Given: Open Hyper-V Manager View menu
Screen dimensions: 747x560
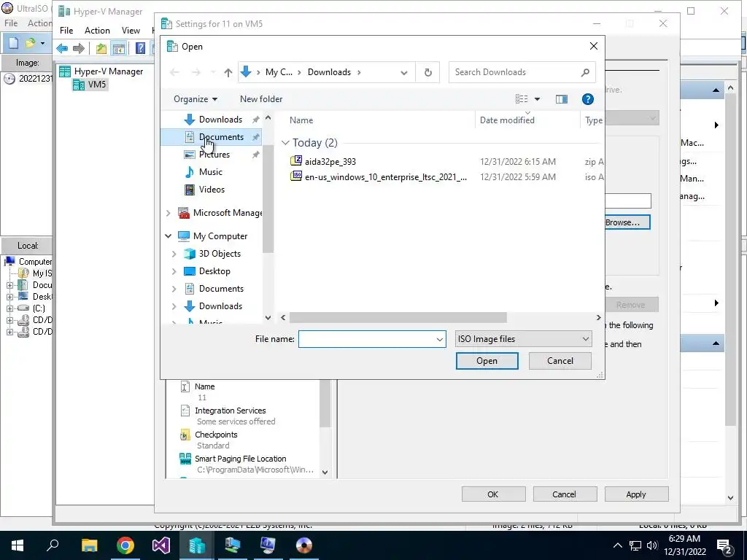Looking at the screenshot, I should point(131,31).
